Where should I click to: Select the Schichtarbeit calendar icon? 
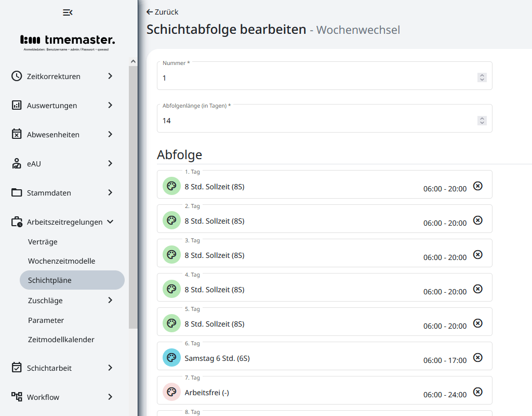pos(16,368)
